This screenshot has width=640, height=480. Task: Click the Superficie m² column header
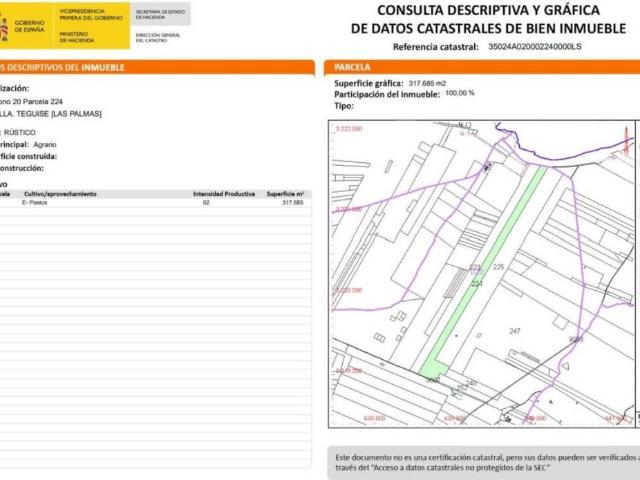point(285,192)
